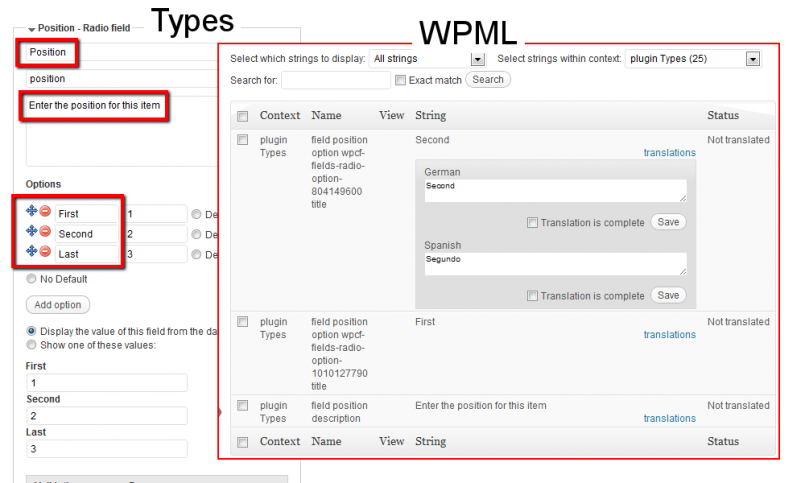The width and height of the screenshot is (805, 483).
Task: Click the German translation text area
Action: (555, 190)
